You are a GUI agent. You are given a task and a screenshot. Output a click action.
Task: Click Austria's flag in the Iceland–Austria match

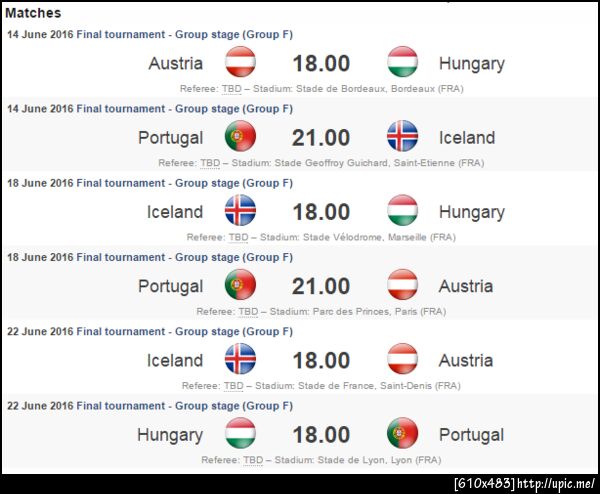(x=402, y=359)
